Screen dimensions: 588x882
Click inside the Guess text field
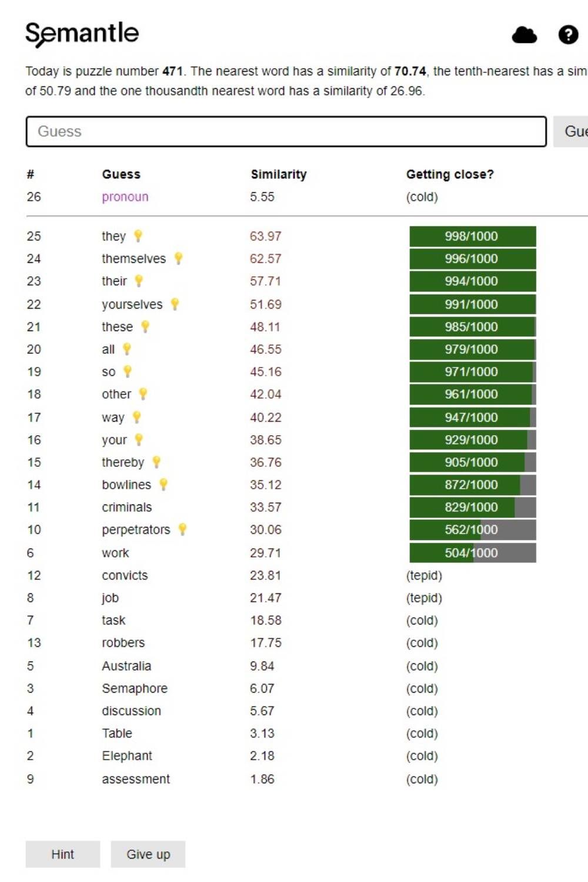286,131
